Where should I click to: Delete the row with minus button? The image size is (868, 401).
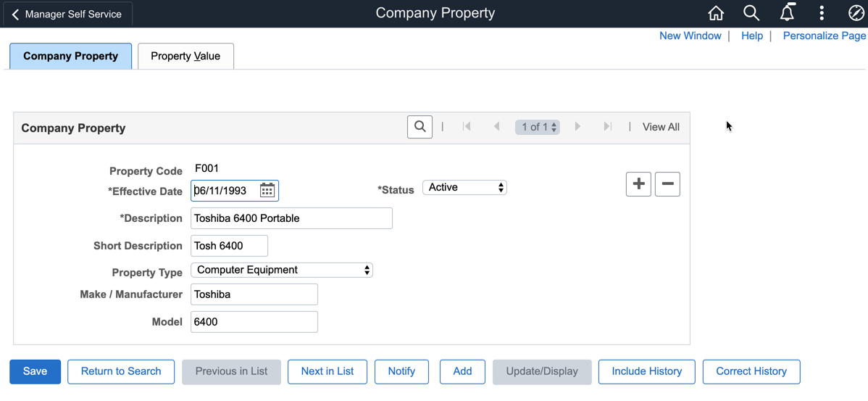[667, 184]
